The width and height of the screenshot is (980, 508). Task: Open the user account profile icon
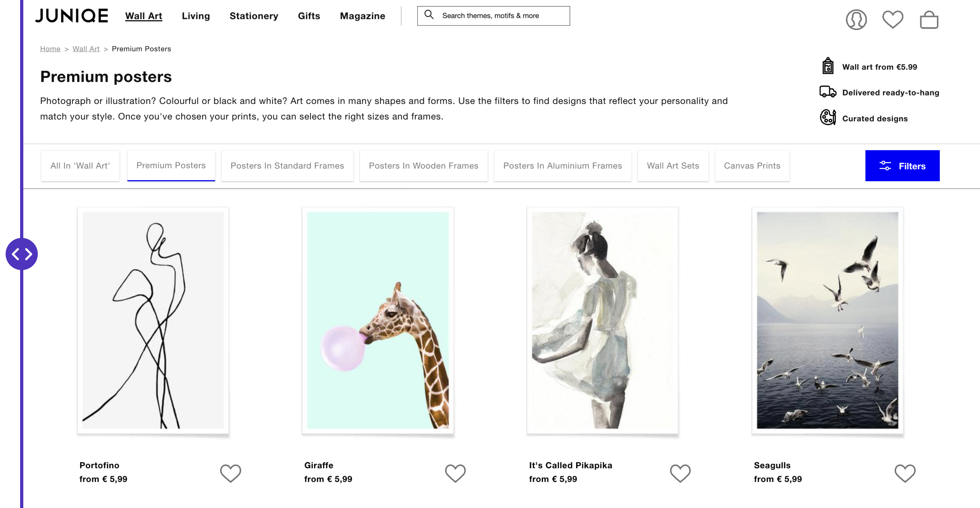pyautogui.click(x=856, y=19)
